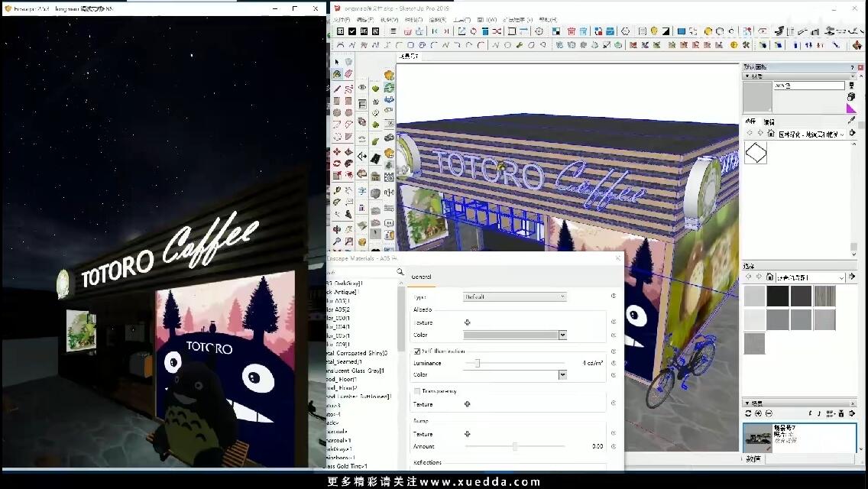Select the Zoom magnifier tool
Image resolution: width=868 pixels, height=489 pixels.
point(336,241)
